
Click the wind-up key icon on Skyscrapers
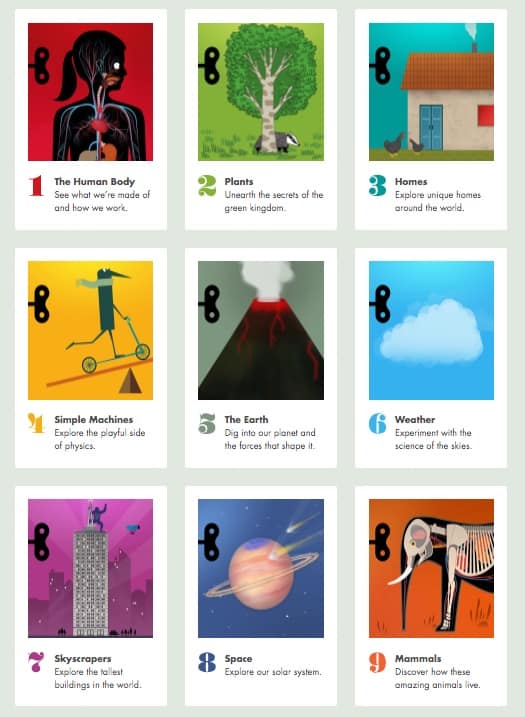coord(39,542)
